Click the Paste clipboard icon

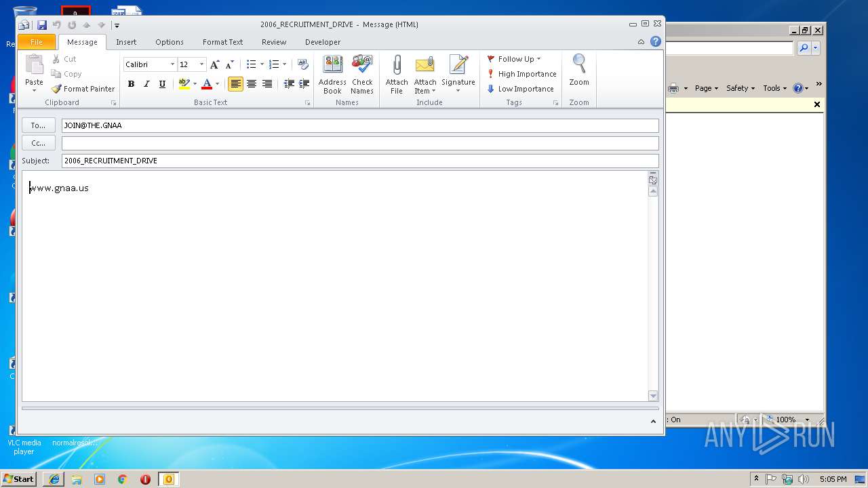pos(34,65)
